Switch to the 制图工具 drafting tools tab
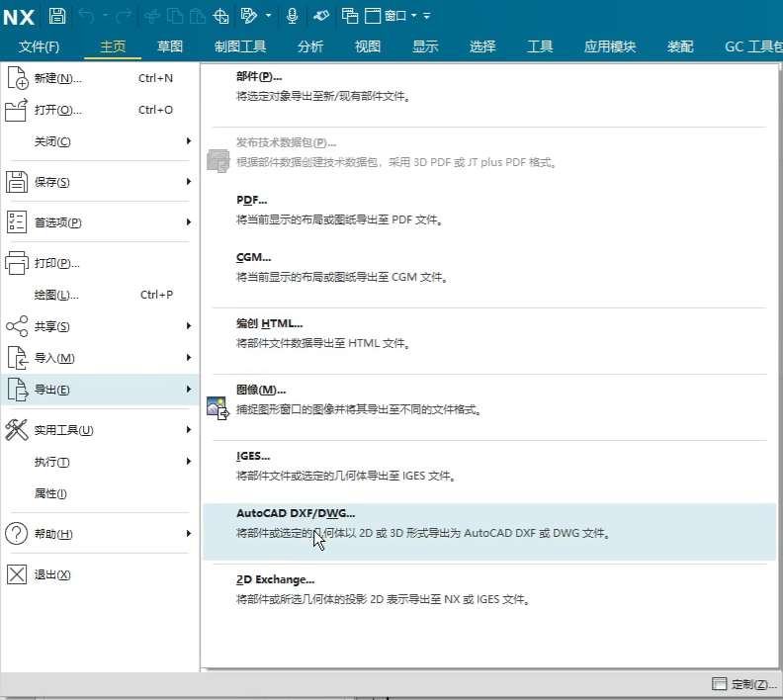This screenshot has height=700, width=783. (240, 46)
